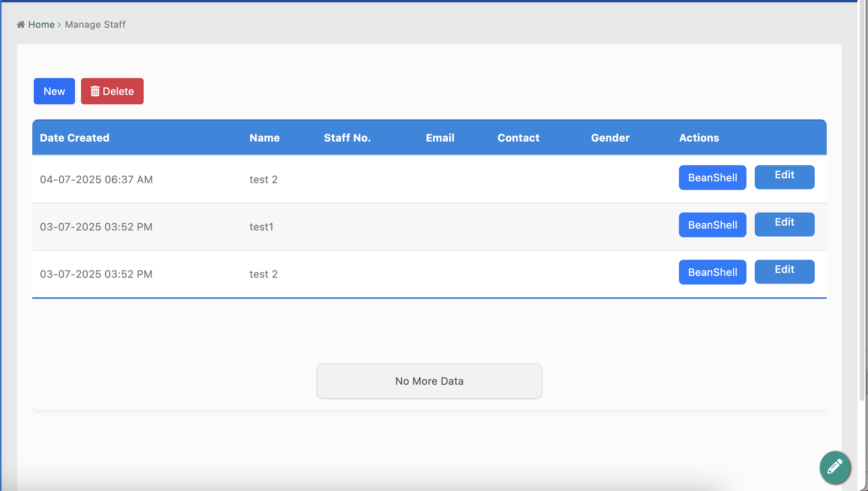868x491 pixels.
Task: Click the No More Data button
Action: 429,381
